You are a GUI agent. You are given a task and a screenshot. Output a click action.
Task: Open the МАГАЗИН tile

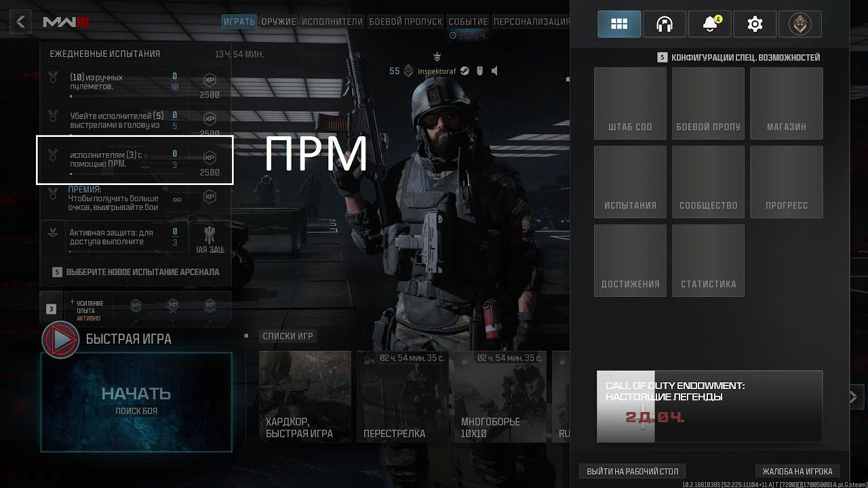(787, 103)
